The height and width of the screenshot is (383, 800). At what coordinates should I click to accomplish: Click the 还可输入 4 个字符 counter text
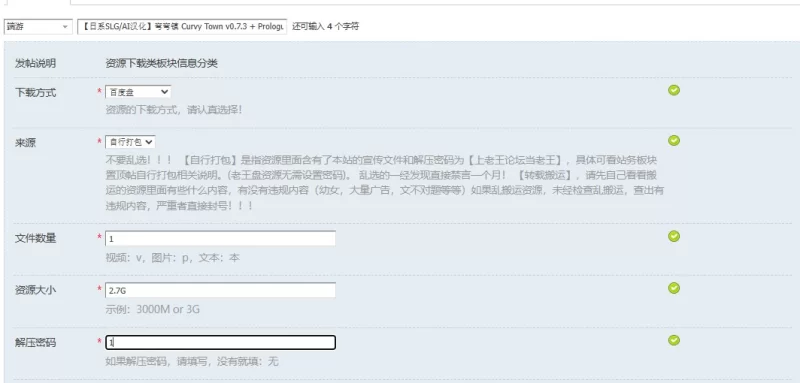click(x=326, y=27)
